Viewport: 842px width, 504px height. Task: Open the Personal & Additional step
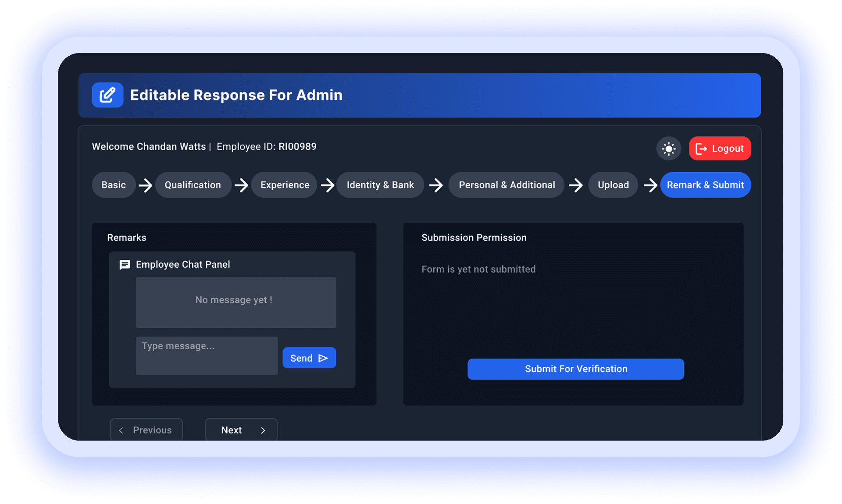(506, 185)
